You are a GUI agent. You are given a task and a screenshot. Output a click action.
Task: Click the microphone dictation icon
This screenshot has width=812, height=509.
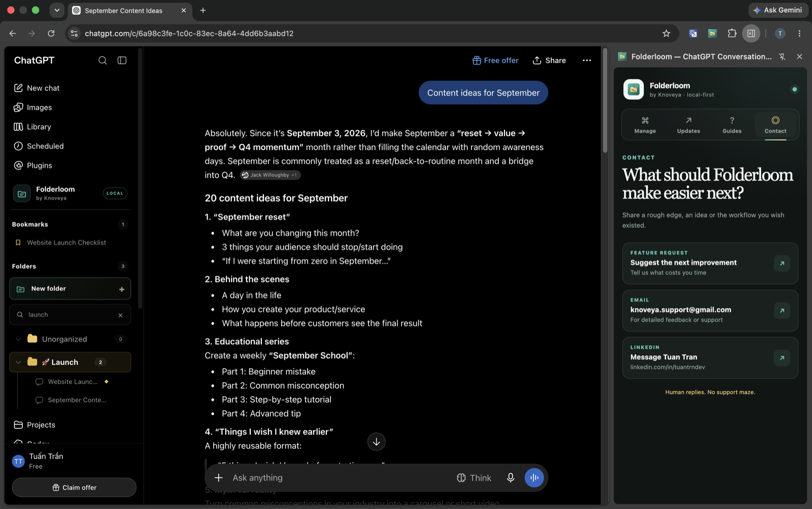(511, 478)
